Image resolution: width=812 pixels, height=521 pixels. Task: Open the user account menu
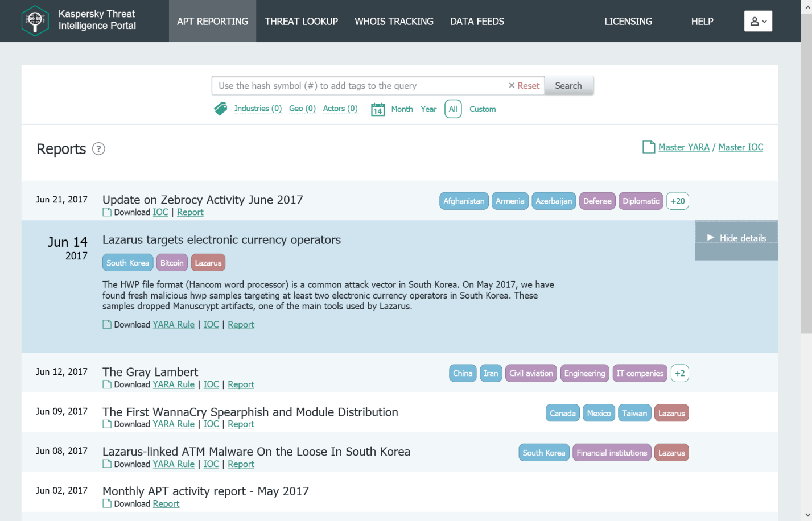click(x=758, y=21)
